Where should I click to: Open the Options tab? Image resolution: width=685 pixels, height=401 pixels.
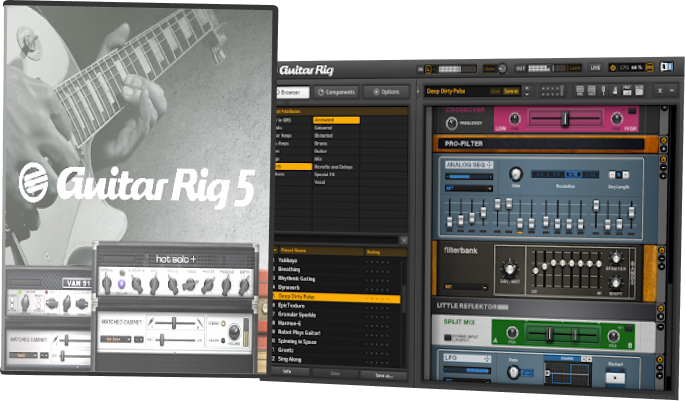[387, 92]
